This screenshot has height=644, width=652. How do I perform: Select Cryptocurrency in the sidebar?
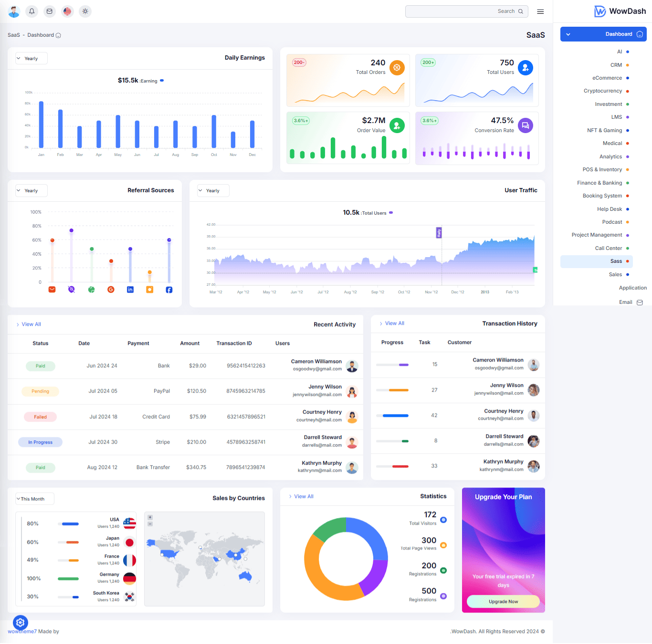[602, 91]
